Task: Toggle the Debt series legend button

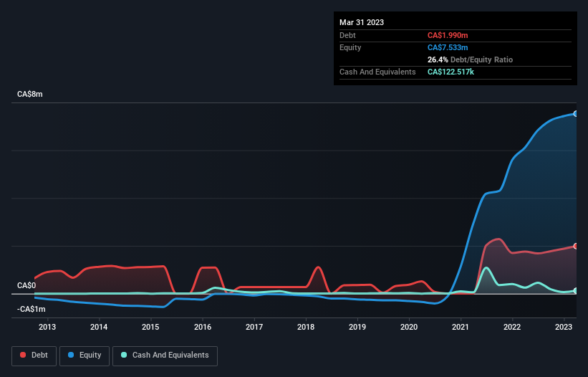Action: [x=34, y=355]
